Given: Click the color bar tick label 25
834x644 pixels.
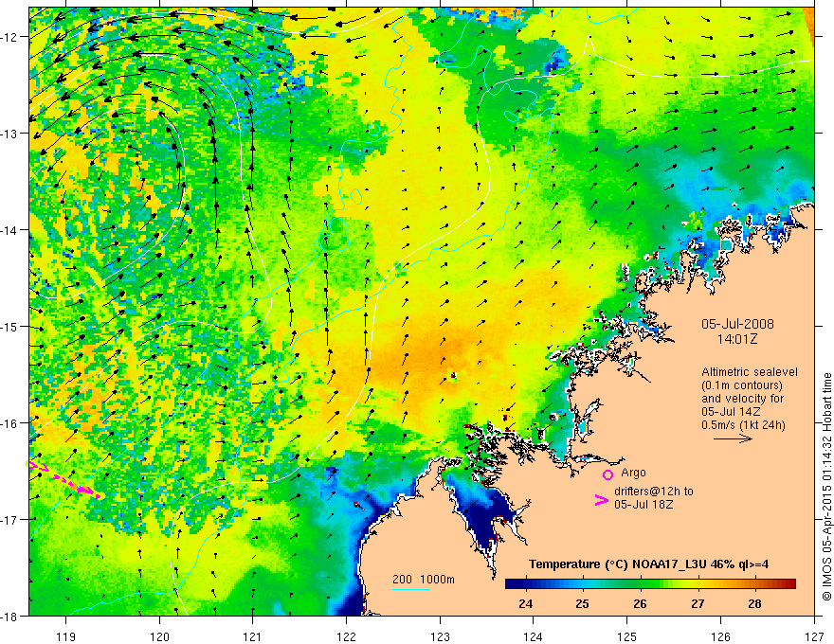Looking at the screenshot, I should click(x=583, y=603).
